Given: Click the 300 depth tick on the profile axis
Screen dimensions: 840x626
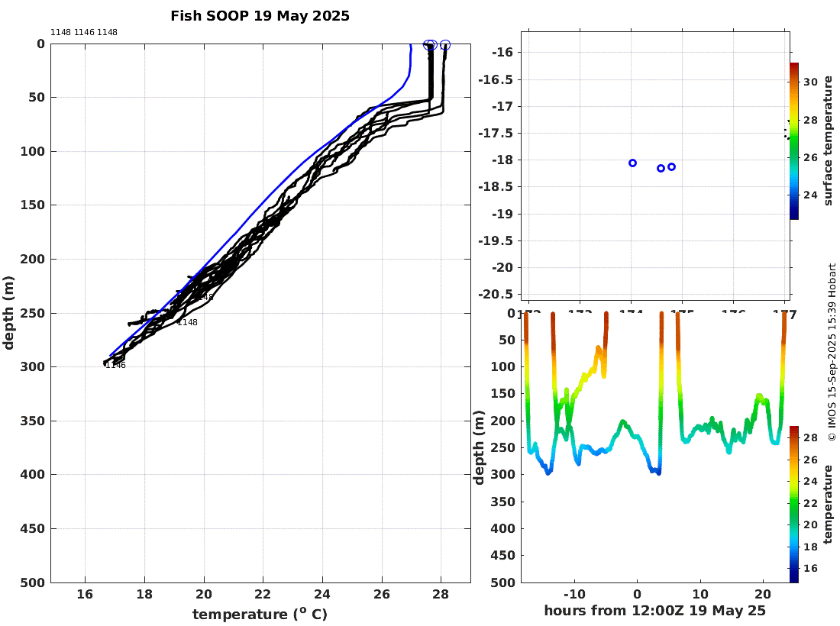Looking at the screenshot, I should tap(33, 366).
